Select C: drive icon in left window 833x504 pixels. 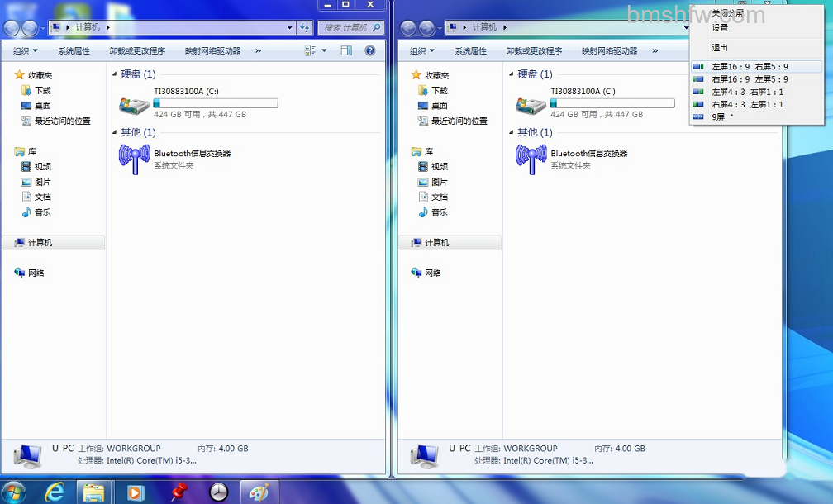click(134, 105)
